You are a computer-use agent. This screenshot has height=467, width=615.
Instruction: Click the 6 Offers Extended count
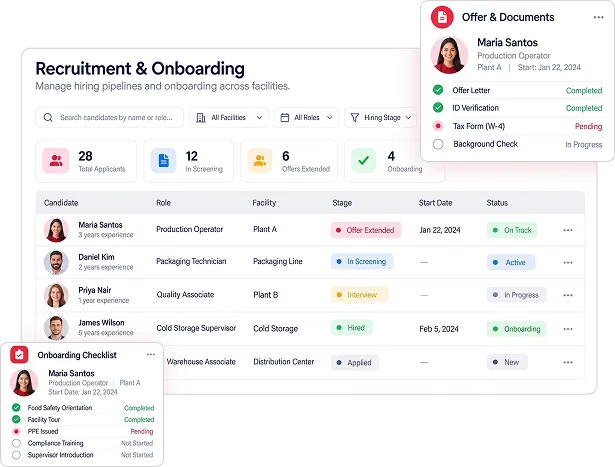(x=286, y=156)
